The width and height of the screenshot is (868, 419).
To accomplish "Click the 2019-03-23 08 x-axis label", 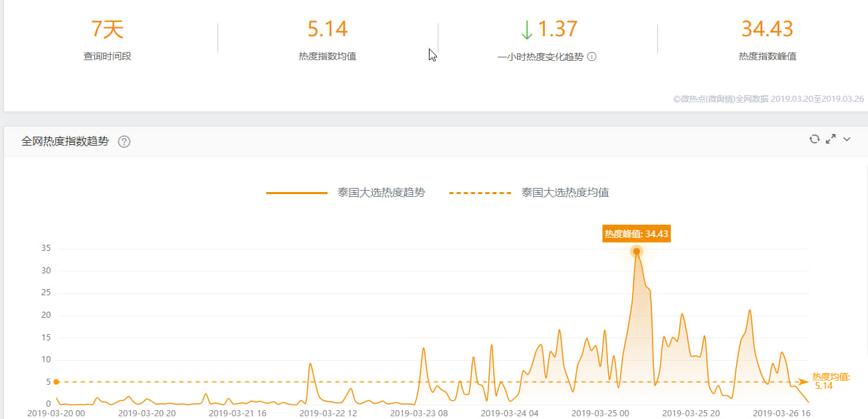I will coord(419,413).
